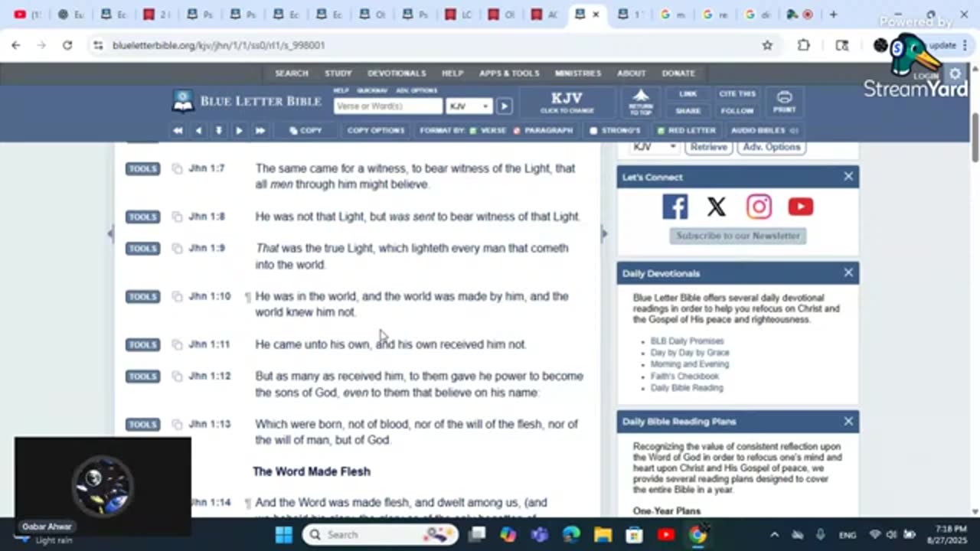Click the Chrome address bar URL
Image resolution: width=980 pixels, height=551 pixels.
[x=219, y=45]
